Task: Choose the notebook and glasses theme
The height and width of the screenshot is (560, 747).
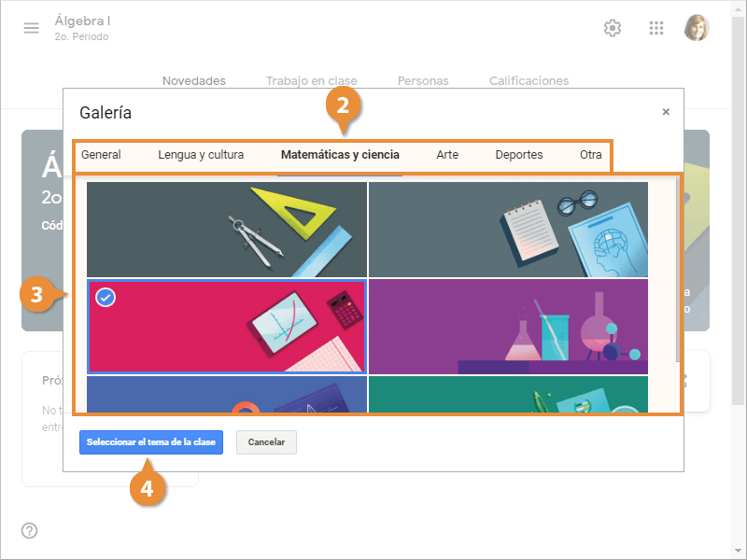Action: click(x=508, y=230)
